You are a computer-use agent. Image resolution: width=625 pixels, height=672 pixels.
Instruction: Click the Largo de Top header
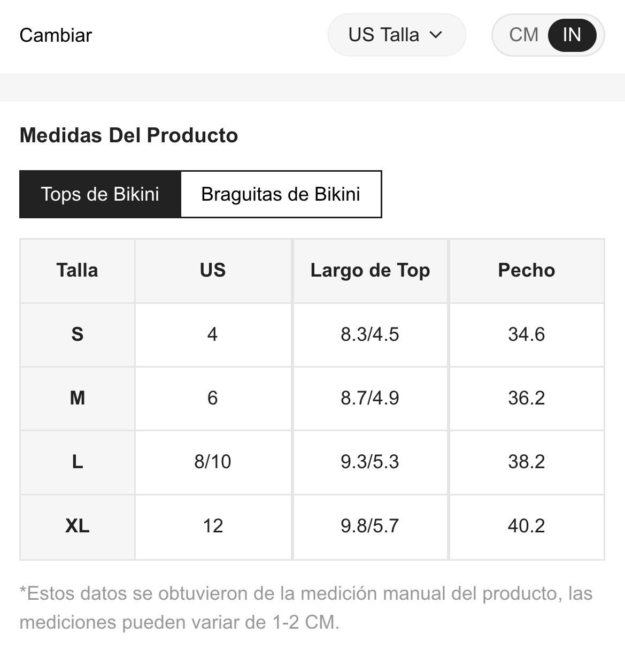pyautogui.click(x=370, y=270)
